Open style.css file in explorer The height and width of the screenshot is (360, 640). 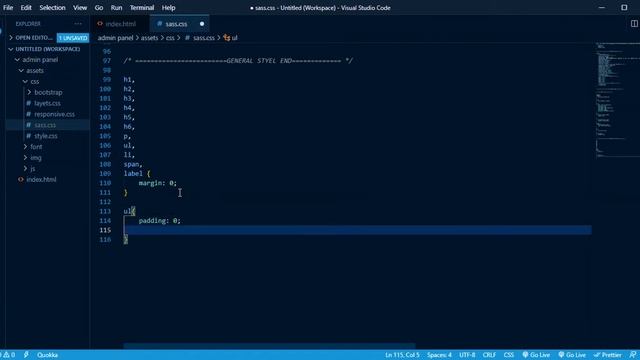[x=45, y=136]
